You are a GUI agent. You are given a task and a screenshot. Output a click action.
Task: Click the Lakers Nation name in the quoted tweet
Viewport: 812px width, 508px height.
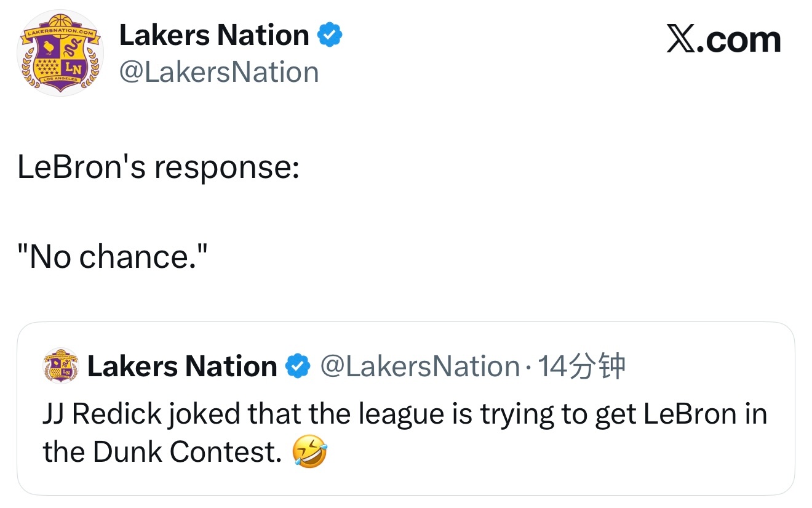(x=182, y=367)
